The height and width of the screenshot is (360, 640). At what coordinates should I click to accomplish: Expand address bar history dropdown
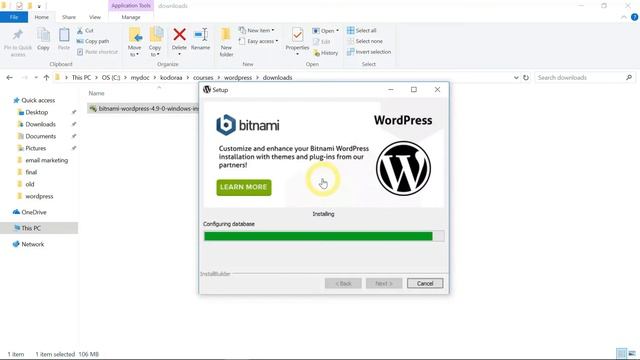click(x=516, y=78)
